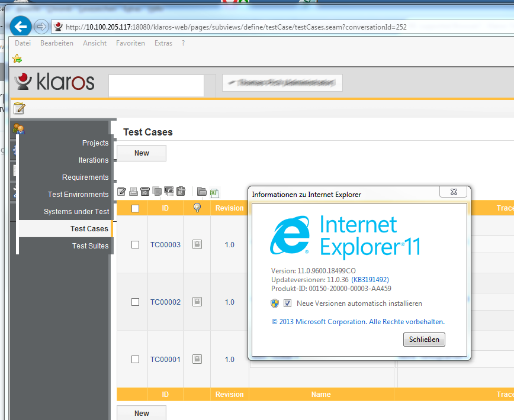The height and width of the screenshot is (420, 514).
Task: Click the bulk edit pencil icon in table toolbar
Action: click(x=122, y=191)
